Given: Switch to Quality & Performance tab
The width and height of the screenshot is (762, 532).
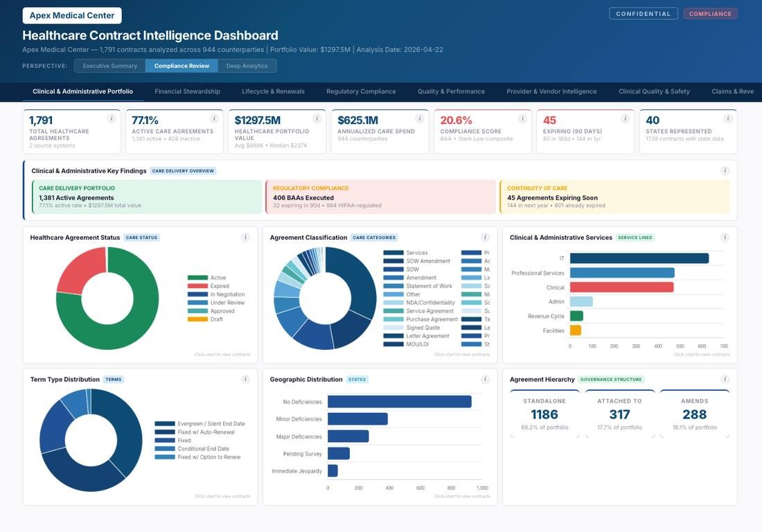Looking at the screenshot, I should tap(451, 91).
